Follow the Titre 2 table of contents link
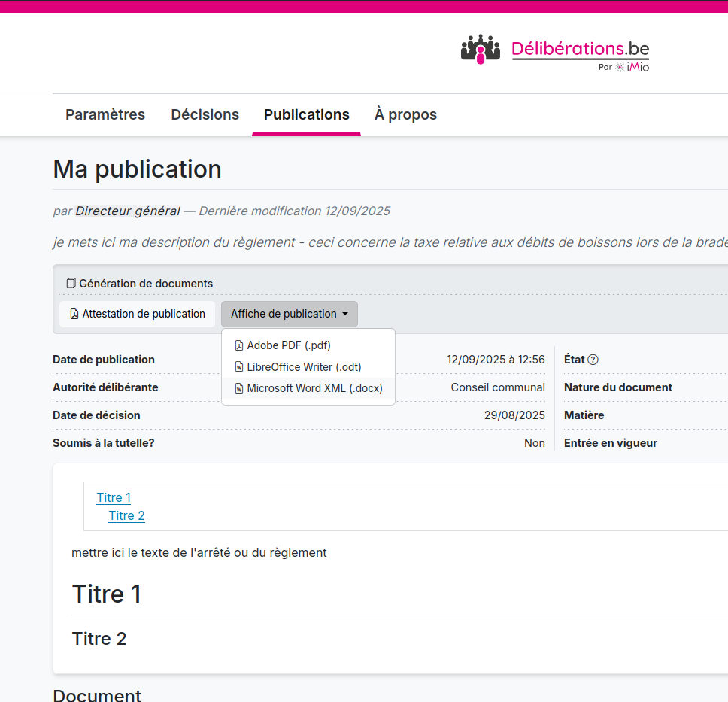Screen dimensions: 728x702 pyautogui.click(x=126, y=515)
